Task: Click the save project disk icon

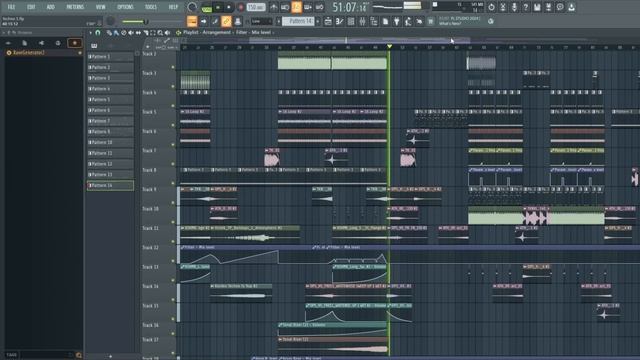Action: pyautogui.click(x=537, y=7)
